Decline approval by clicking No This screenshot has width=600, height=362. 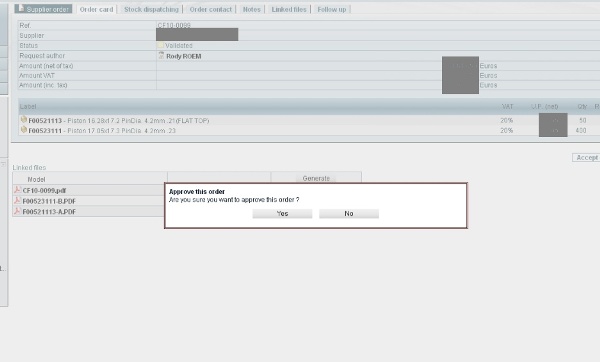tap(349, 214)
